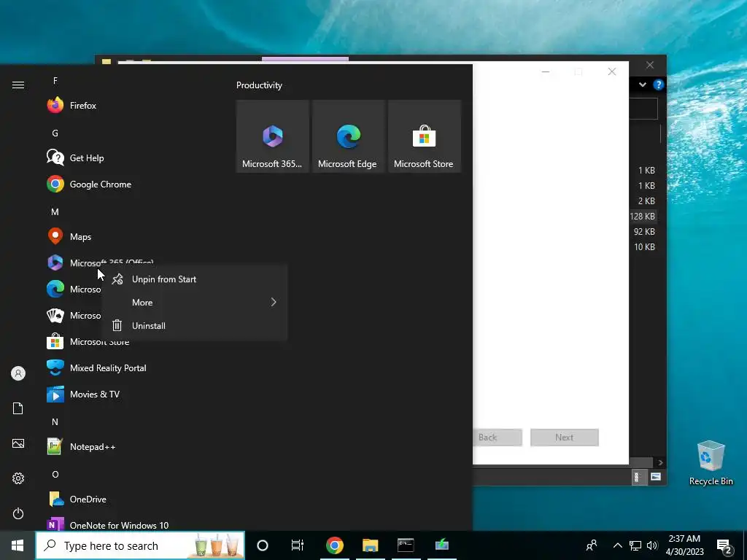
Task: Open File Explorer from the taskbar
Action: coord(370,545)
